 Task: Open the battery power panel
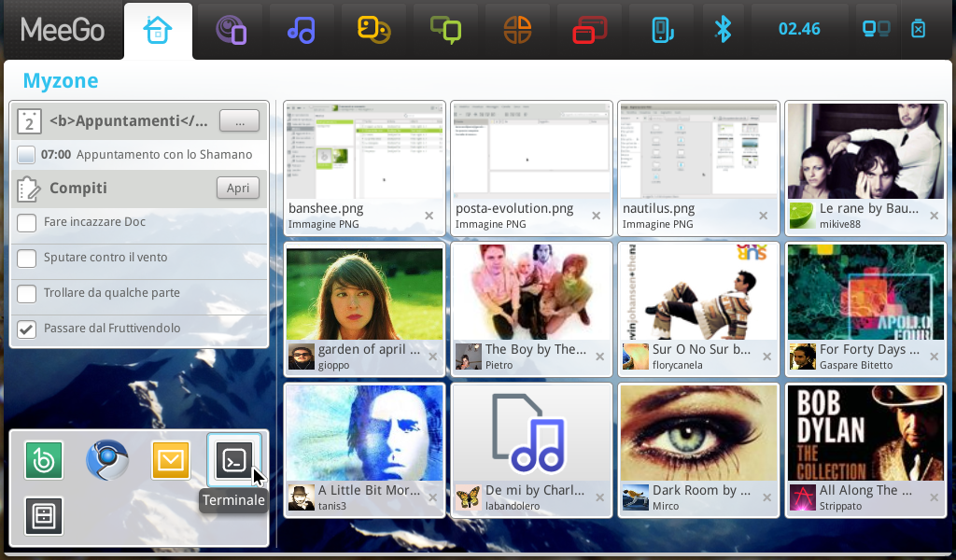coord(919,29)
